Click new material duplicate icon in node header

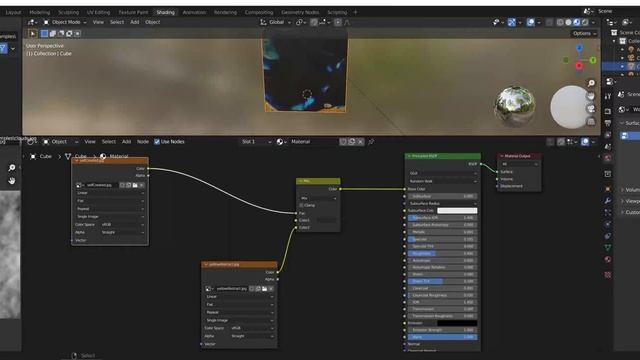pyautogui.click(x=351, y=142)
